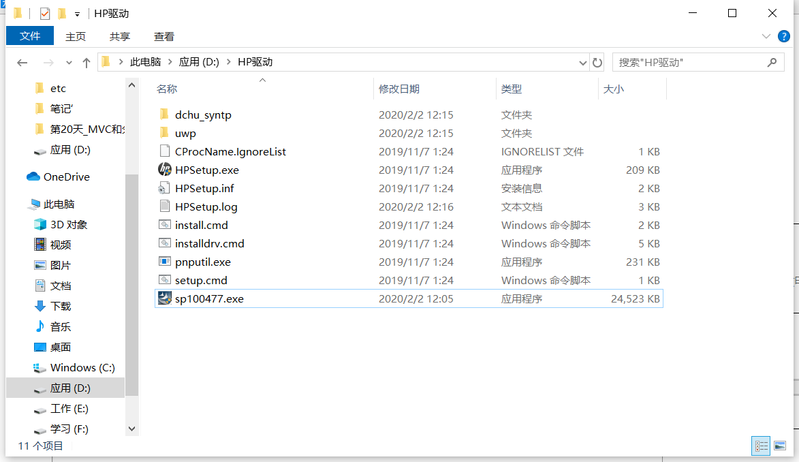Switch to large icons view button

pyautogui.click(x=781, y=445)
